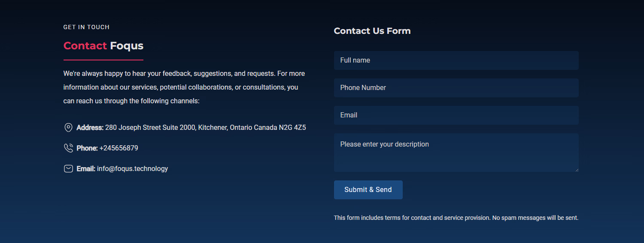Click the description box resize handle

coord(576,170)
